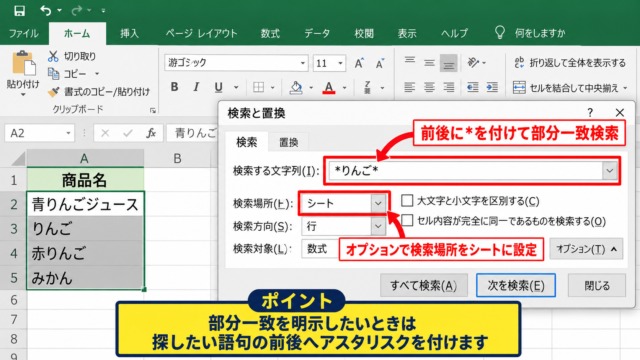Click the Insert Function fx icon

(x=151, y=133)
